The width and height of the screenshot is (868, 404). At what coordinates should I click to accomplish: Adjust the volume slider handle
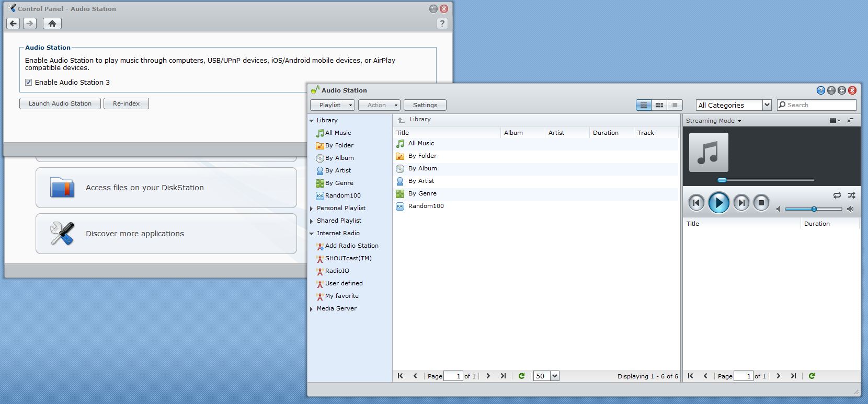click(x=814, y=209)
